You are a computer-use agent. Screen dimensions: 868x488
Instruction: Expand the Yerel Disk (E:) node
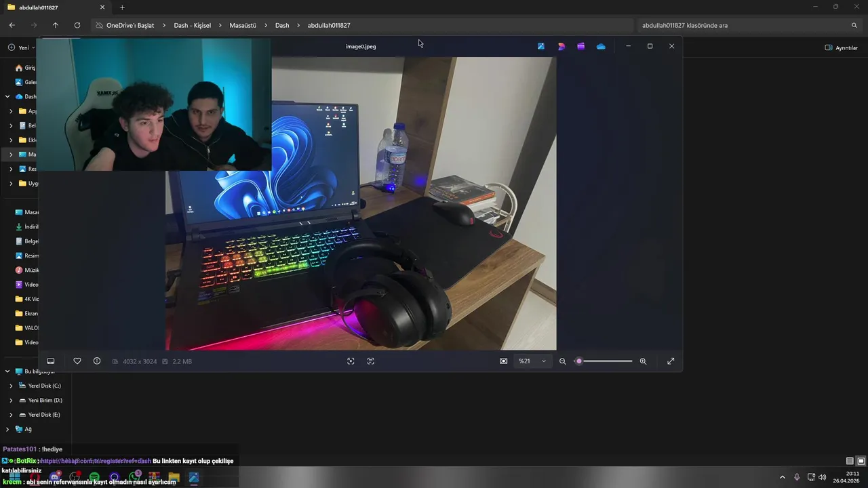(x=11, y=415)
